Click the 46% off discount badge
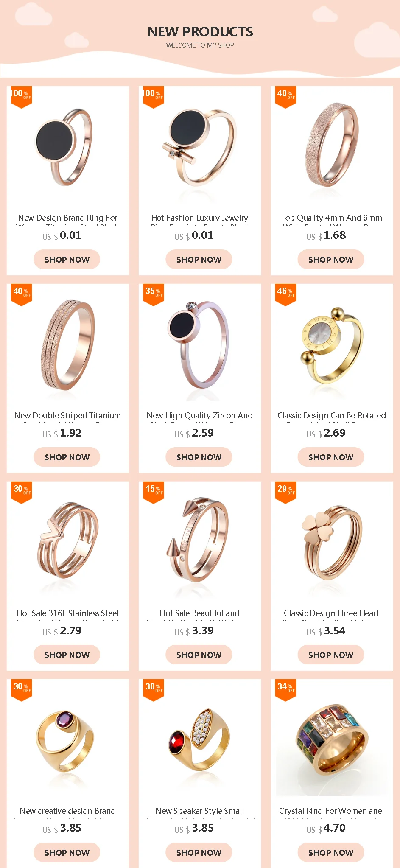400x868 pixels. 285,295
